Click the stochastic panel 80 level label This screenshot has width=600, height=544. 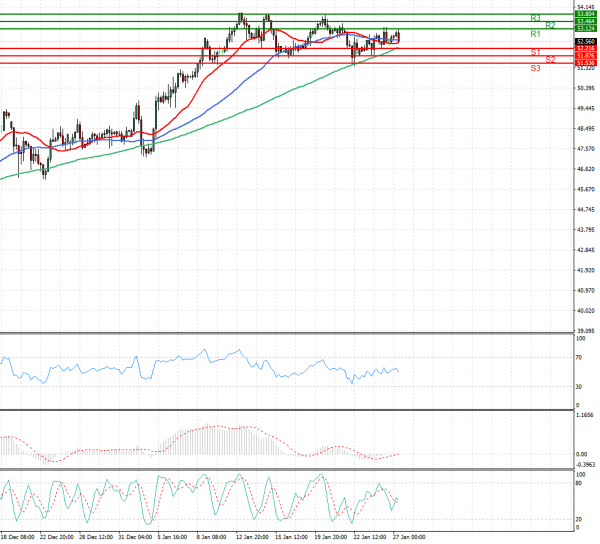[579, 484]
